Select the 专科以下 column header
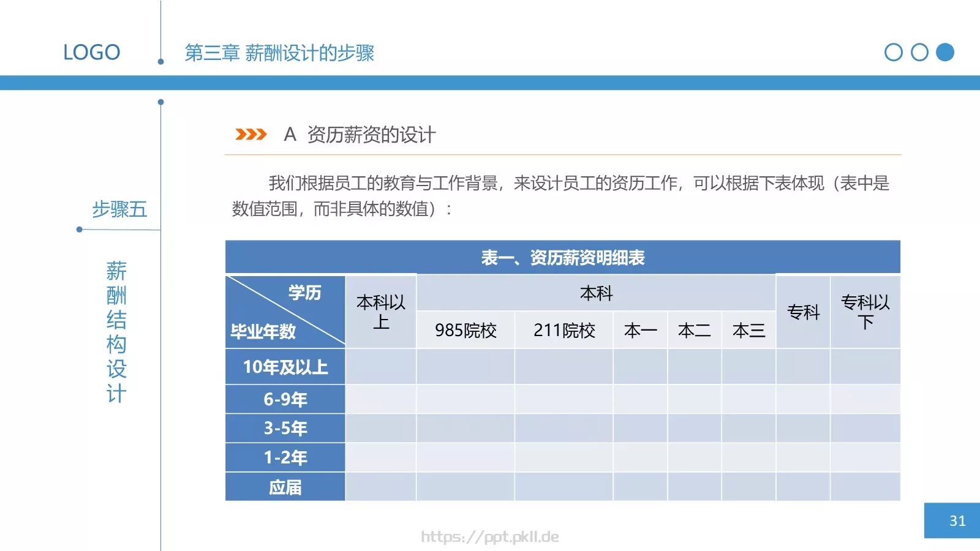The height and width of the screenshot is (551, 980). point(865,312)
